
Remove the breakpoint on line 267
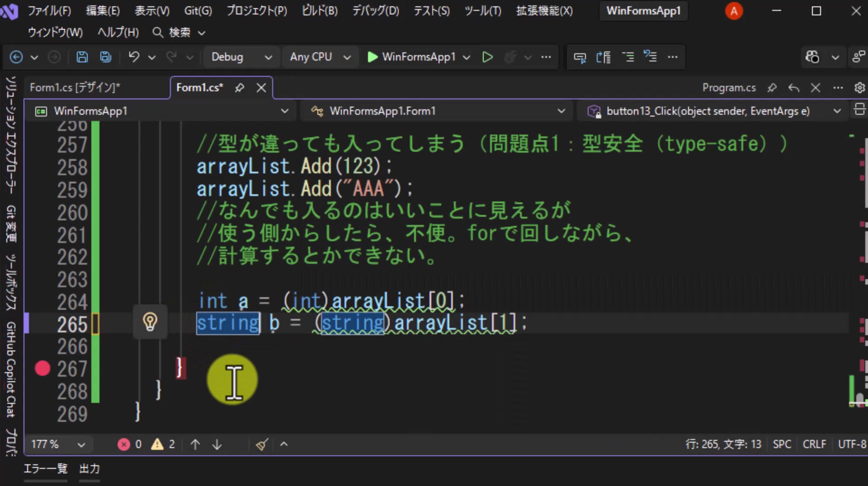42,369
